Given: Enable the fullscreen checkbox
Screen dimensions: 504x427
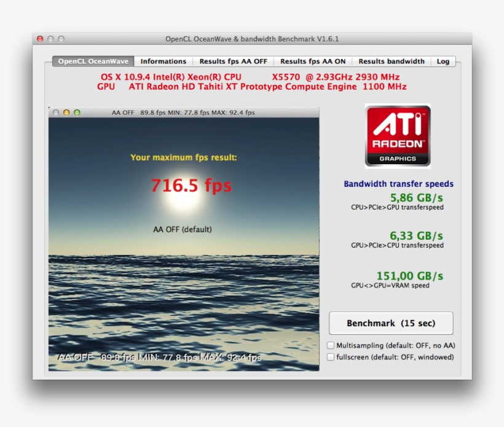Looking at the screenshot, I should 330,357.
